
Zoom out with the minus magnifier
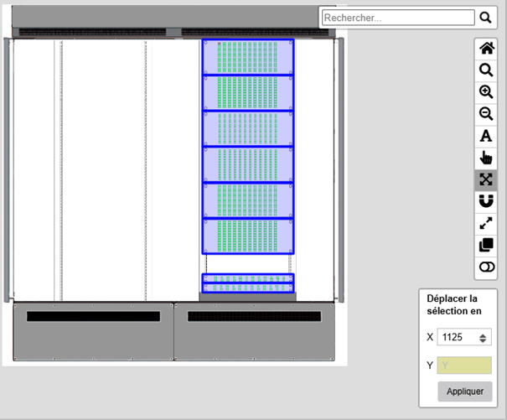coord(486,114)
